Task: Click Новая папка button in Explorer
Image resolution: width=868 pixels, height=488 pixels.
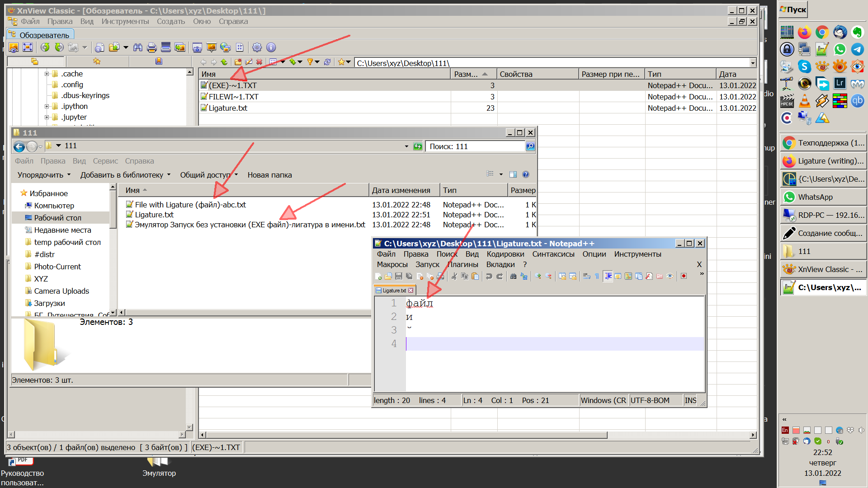Action: click(x=269, y=175)
